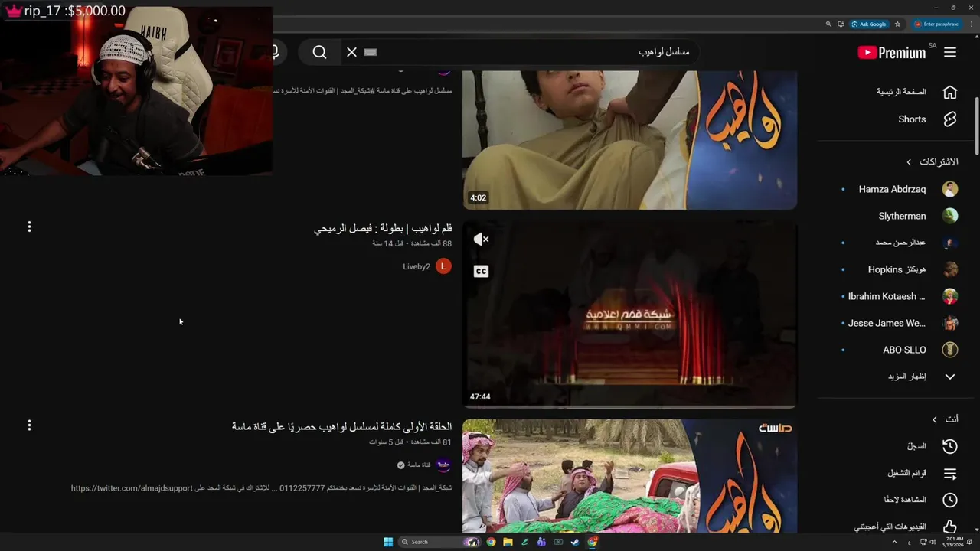Expand the الاشتراكات subscriptions section
The image size is (980, 551).
coord(931,162)
